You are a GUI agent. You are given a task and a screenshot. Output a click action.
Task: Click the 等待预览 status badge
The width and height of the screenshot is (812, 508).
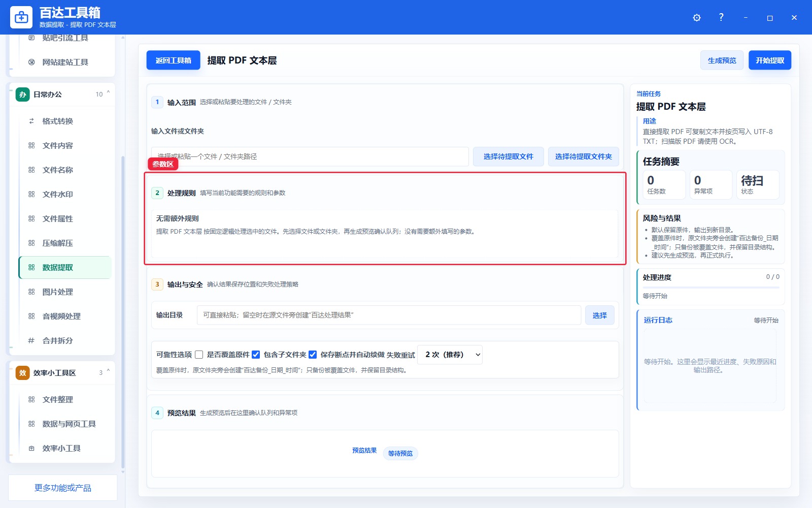pyautogui.click(x=400, y=453)
